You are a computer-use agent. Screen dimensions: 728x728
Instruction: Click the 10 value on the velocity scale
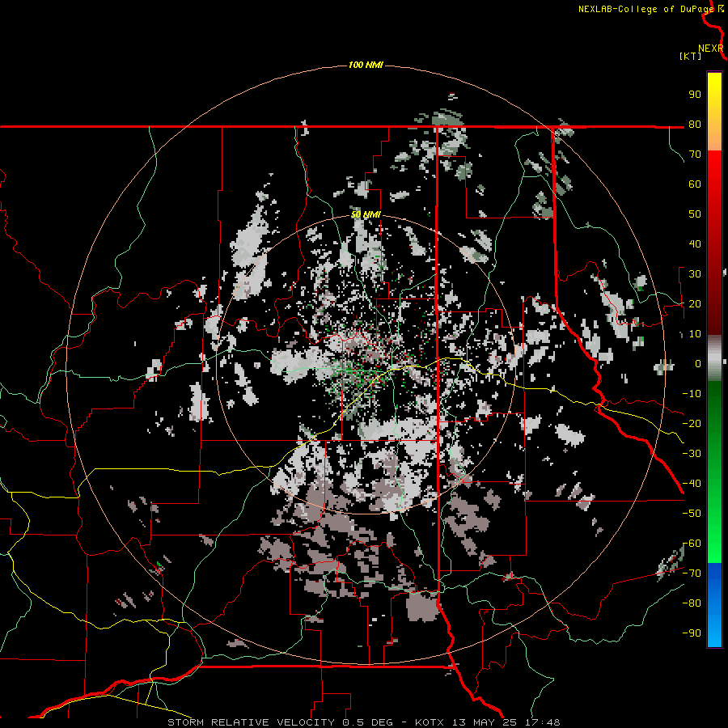[x=695, y=334]
